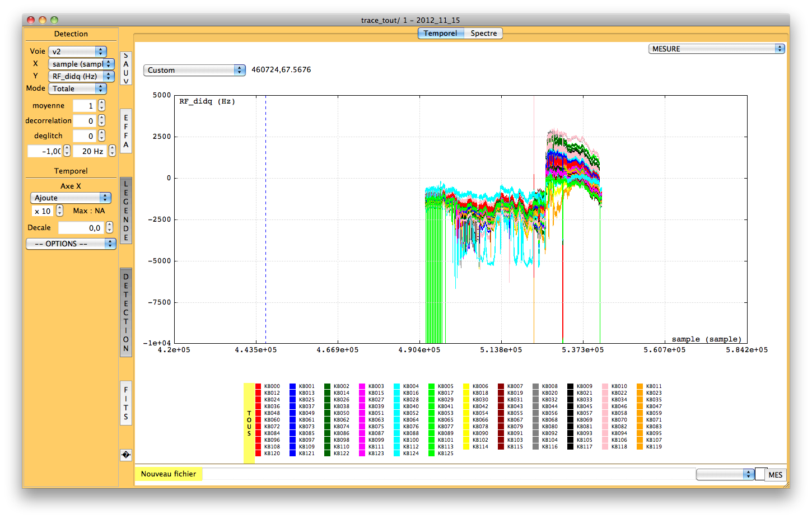The width and height of the screenshot is (812, 519).
Task: Open the MESURE dropdown menu
Action: click(716, 49)
